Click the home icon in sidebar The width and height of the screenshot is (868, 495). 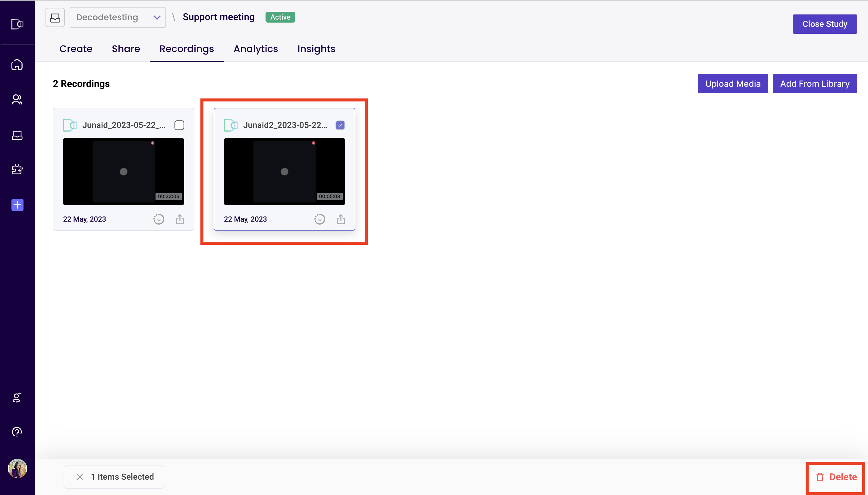[x=17, y=65]
